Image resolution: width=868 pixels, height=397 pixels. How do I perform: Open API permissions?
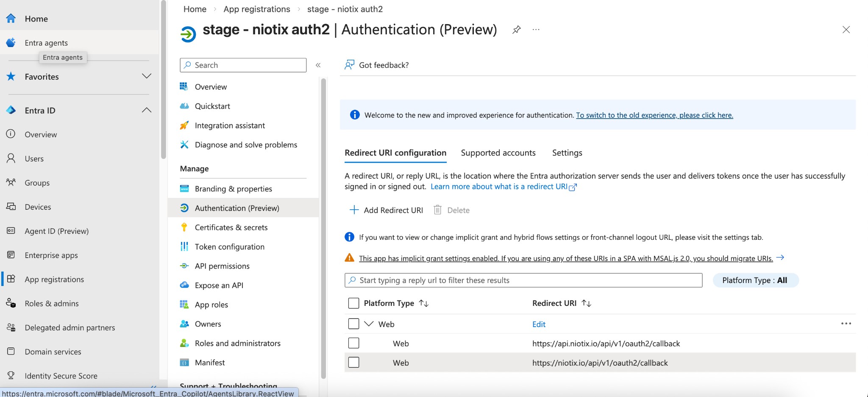click(x=222, y=266)
